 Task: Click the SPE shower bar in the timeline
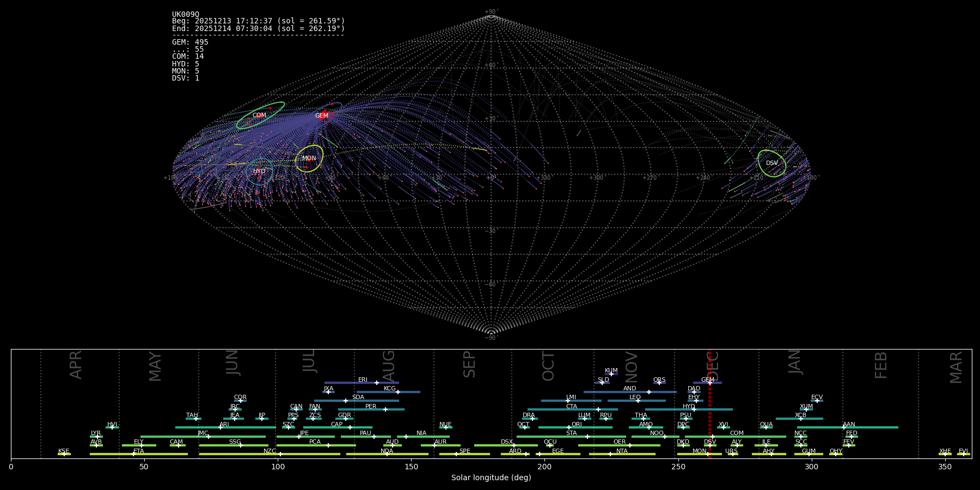point(464,454)
